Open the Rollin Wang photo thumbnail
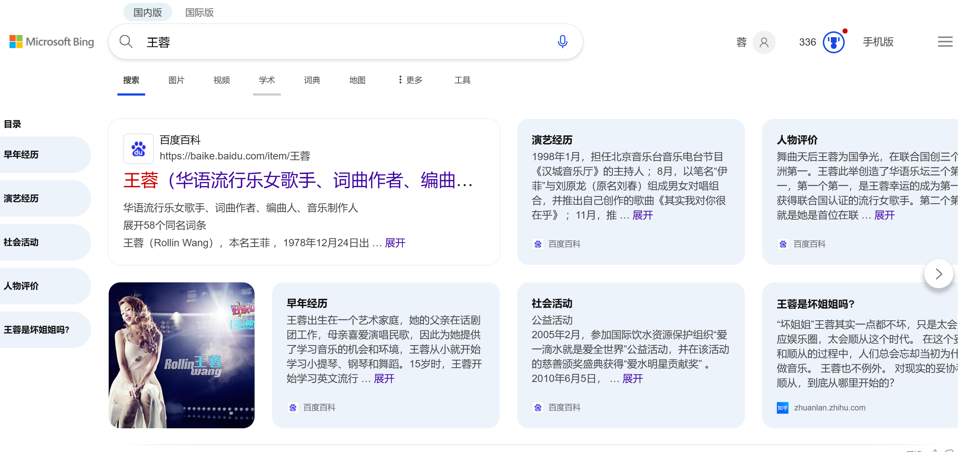 click(182, 355)
